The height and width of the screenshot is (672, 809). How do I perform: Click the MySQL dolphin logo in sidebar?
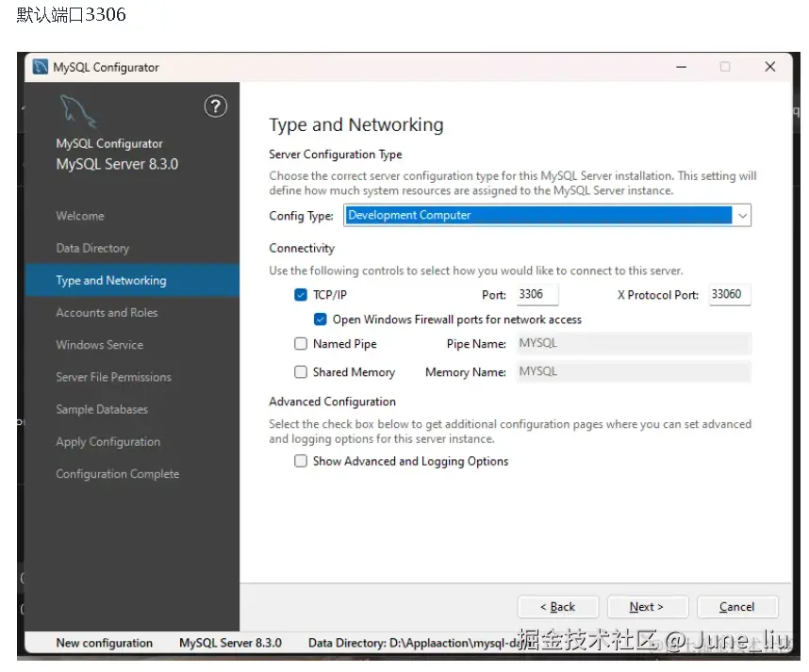coord(78,111)
